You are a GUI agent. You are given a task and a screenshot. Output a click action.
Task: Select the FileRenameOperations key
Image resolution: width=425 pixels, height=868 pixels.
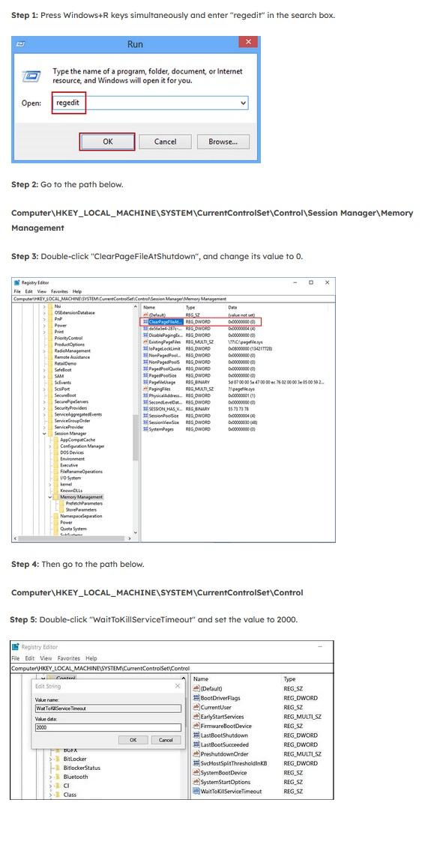[x=81, y=472]
